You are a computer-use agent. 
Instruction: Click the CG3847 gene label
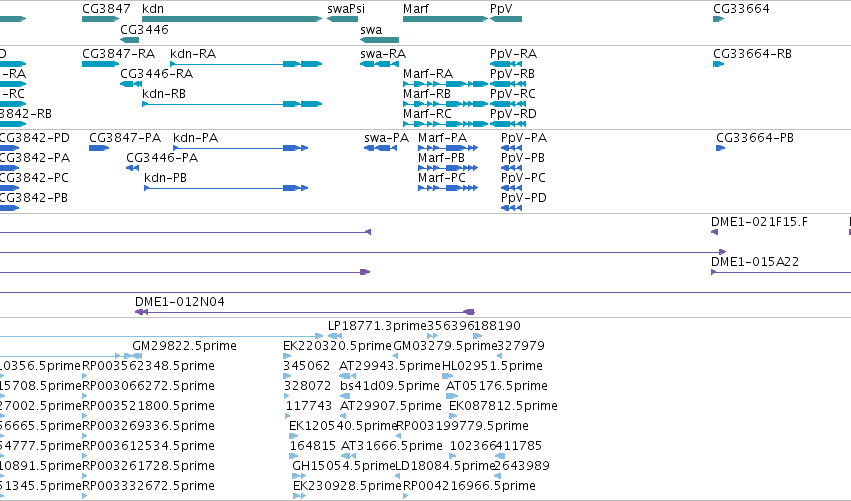pyautogui.click(x=106, y=9)
